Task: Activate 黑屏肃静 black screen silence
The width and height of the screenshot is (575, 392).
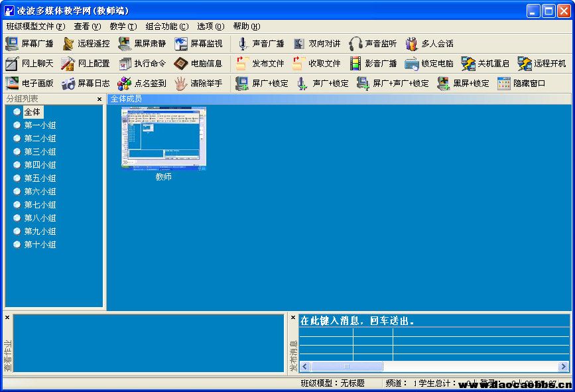Action: tap(125, 44)
